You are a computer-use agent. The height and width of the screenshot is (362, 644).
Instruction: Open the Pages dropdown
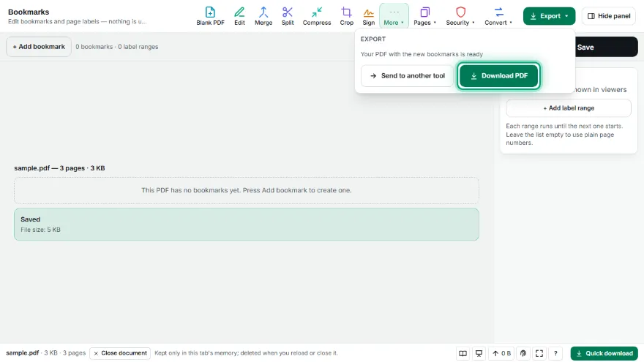pos(424,16)
